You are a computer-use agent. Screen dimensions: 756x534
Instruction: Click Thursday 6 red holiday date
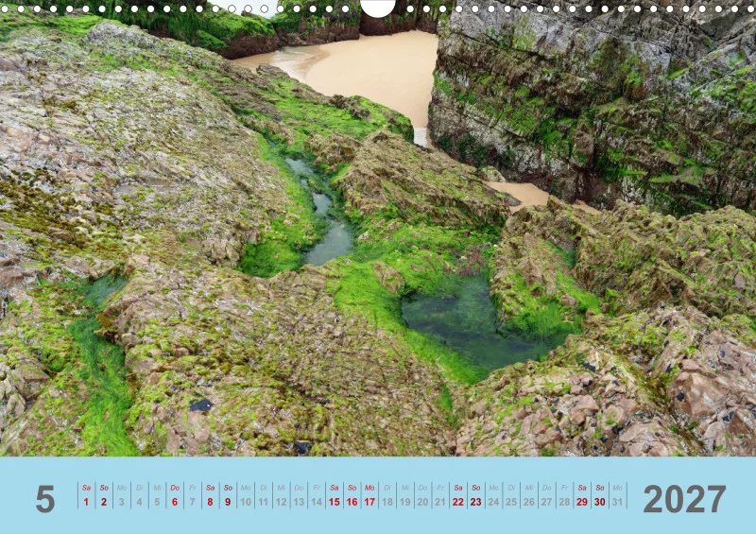(x=175, y=495)
